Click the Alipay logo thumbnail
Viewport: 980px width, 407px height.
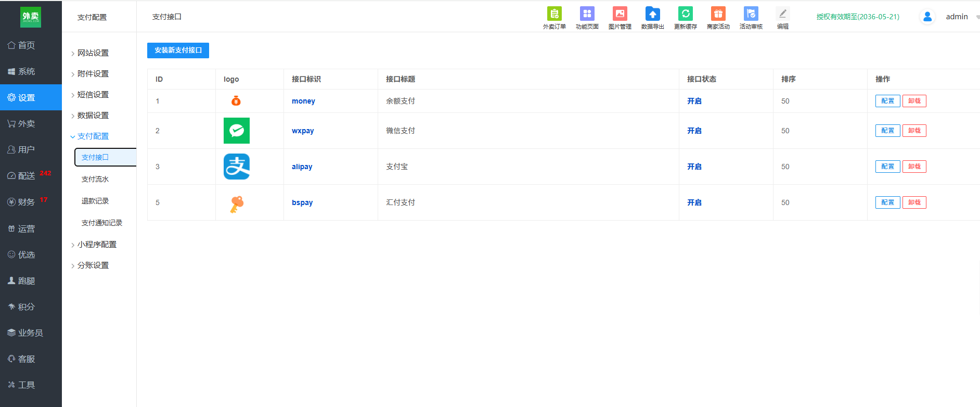(x=237, y=167)
